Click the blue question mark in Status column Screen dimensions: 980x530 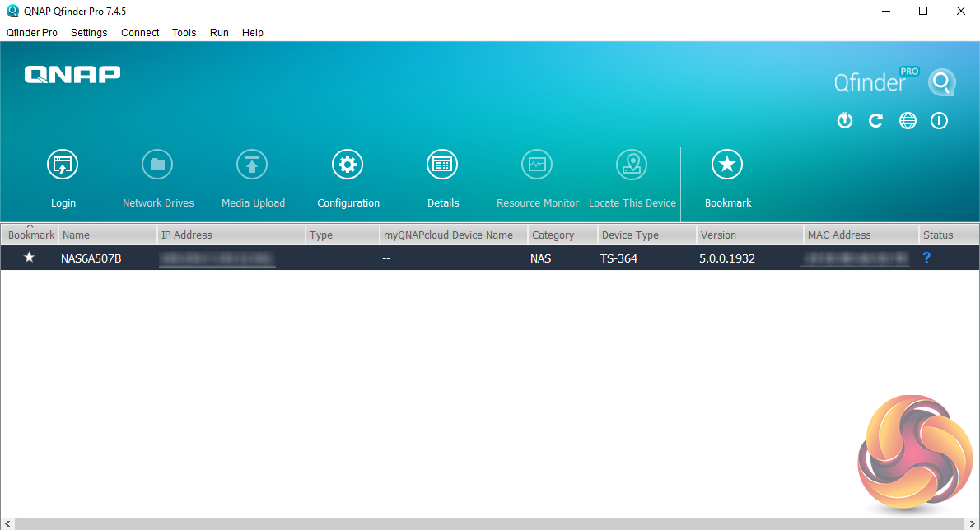coord(926,258)
